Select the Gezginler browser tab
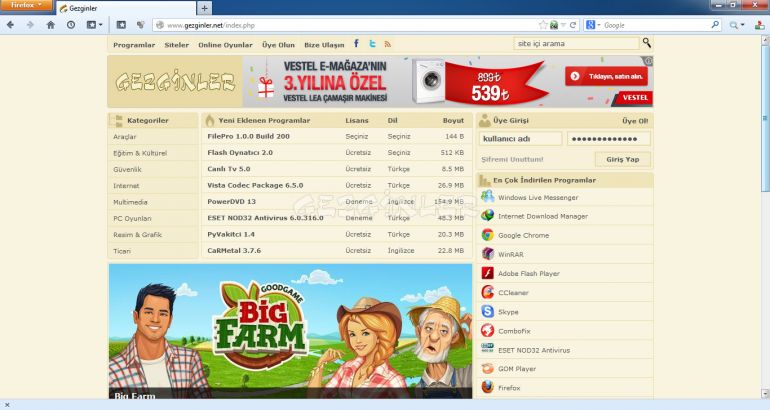The width and height of the screenshot is (770, 410). click(x=126, y=8)
